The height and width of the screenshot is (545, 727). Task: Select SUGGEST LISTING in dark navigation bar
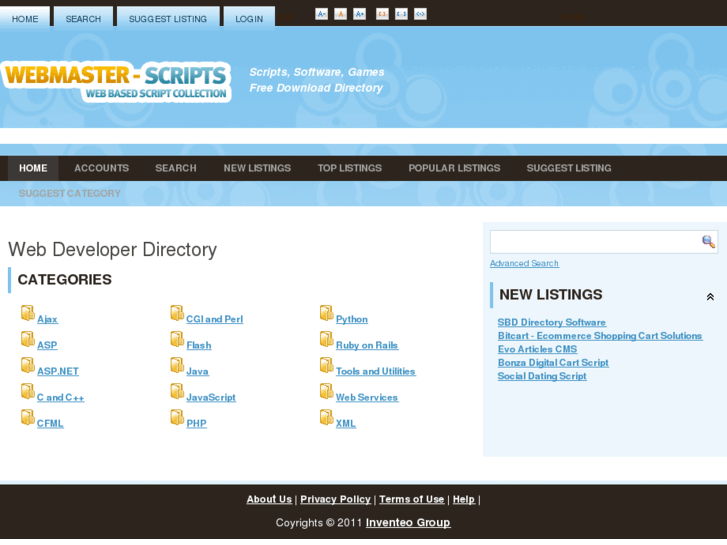click(x=569, y=168)
